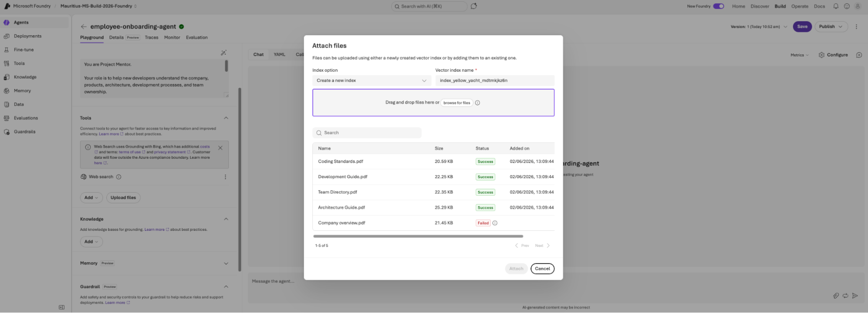Cancel the Attach files dialog
This screenshot has height=313, width=868.
point(542,269)
